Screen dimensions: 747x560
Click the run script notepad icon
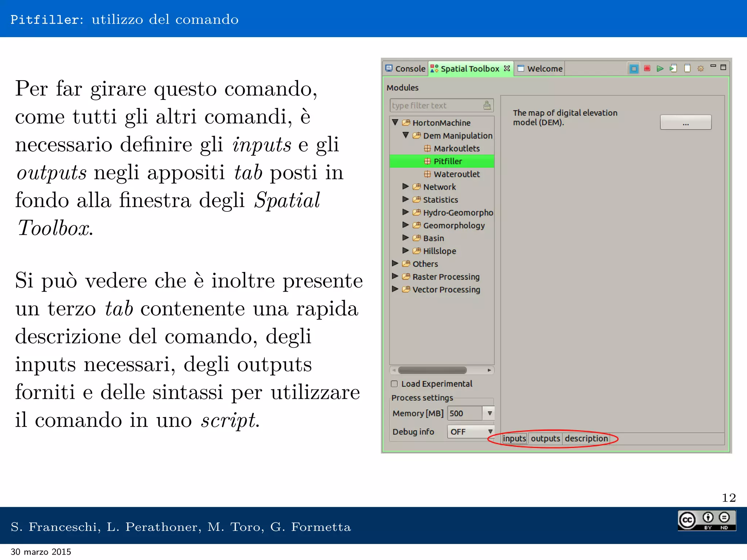click(673, 69)
